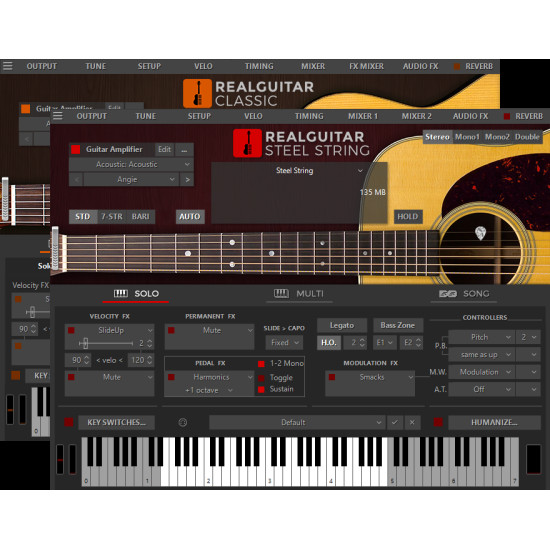The width and height of the screenshot is (550, 550).
Task: Enable the Legato button
Action: coord(342,326)
